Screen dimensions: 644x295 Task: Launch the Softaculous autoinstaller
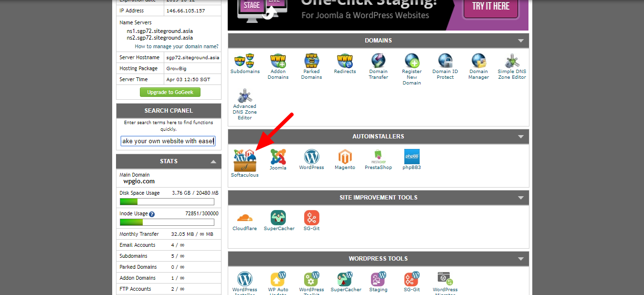point(245,160)
